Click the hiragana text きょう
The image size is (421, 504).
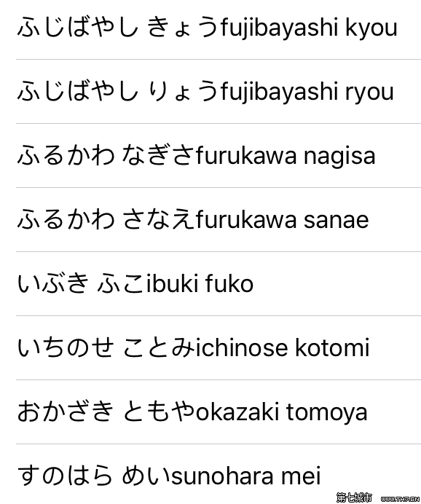coord(184,28)
